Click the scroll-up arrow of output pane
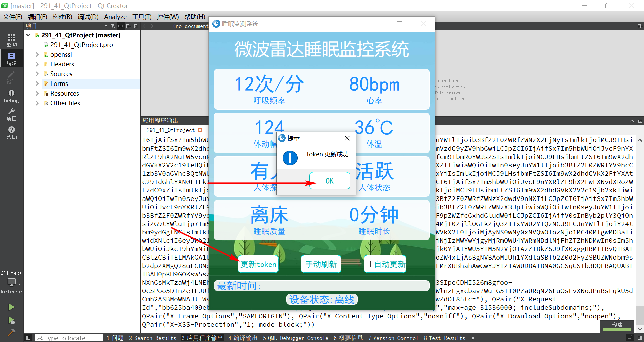 (x=640, y=140)
